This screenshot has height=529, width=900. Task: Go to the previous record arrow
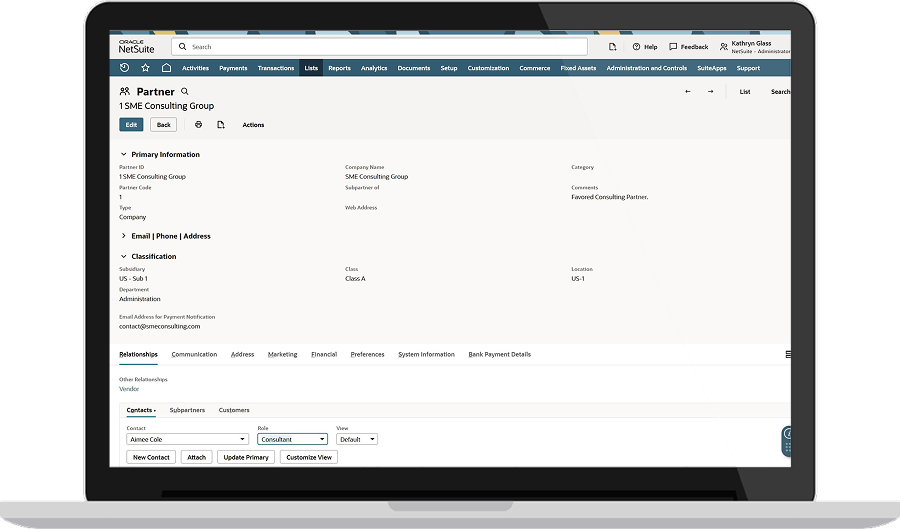pyautogui.click(x=688, y=91)
